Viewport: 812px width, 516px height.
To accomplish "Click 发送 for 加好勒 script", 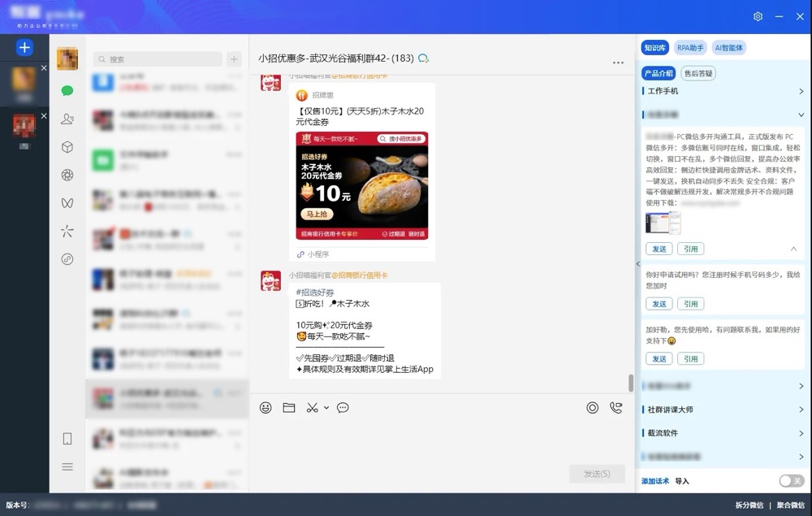I will coord(659,358).
